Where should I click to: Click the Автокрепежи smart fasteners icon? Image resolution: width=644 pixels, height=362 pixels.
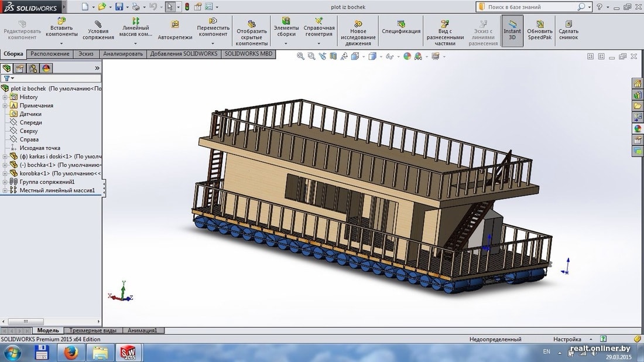[x=174, y=25]
